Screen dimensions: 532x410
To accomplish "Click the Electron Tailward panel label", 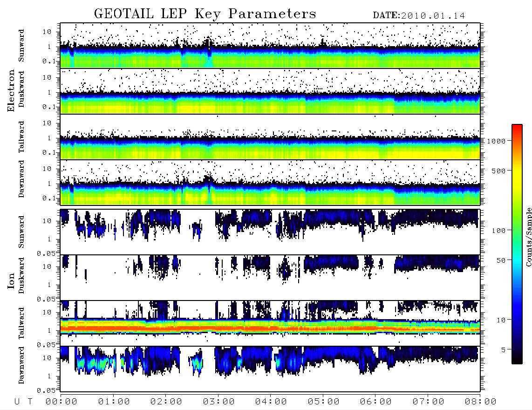I will (x=21, y=137).
